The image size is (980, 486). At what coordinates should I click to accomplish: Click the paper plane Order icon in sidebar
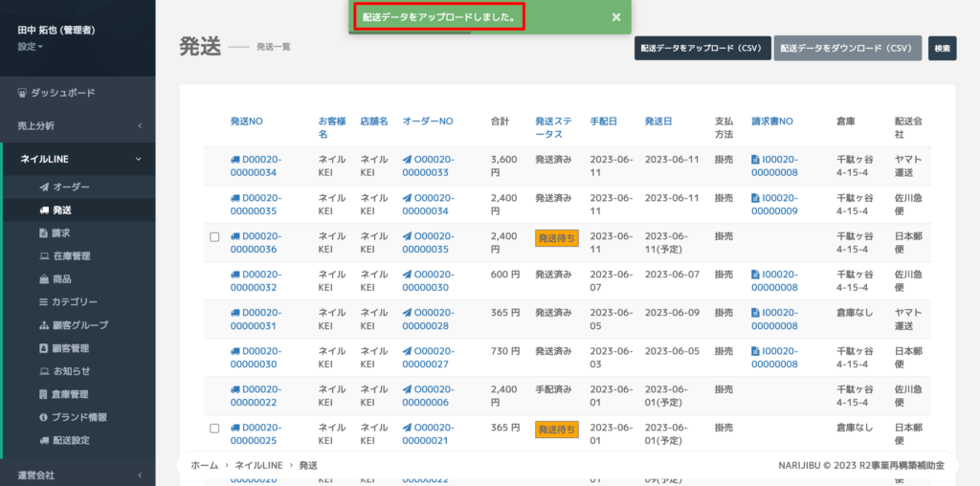43,187
